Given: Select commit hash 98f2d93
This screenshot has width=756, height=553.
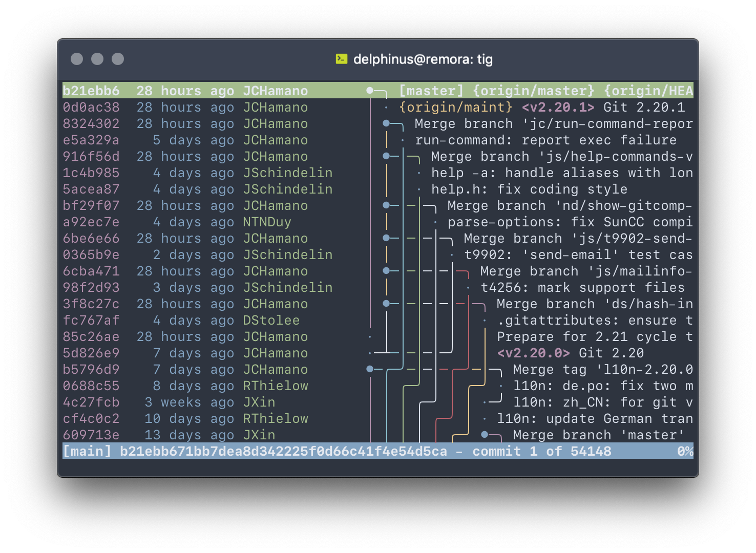Looking at the screenshot, I should pyautogui.click(x=91, y=287).
